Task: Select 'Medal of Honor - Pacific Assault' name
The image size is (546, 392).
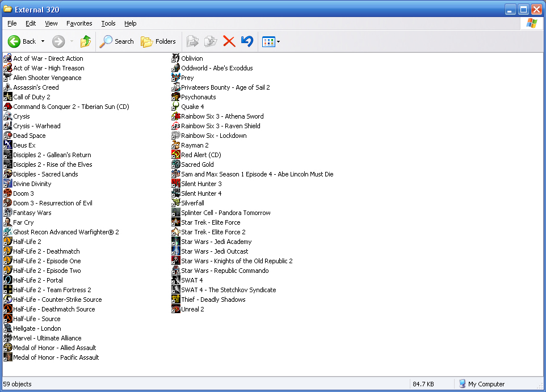Action: click(56, 357)
